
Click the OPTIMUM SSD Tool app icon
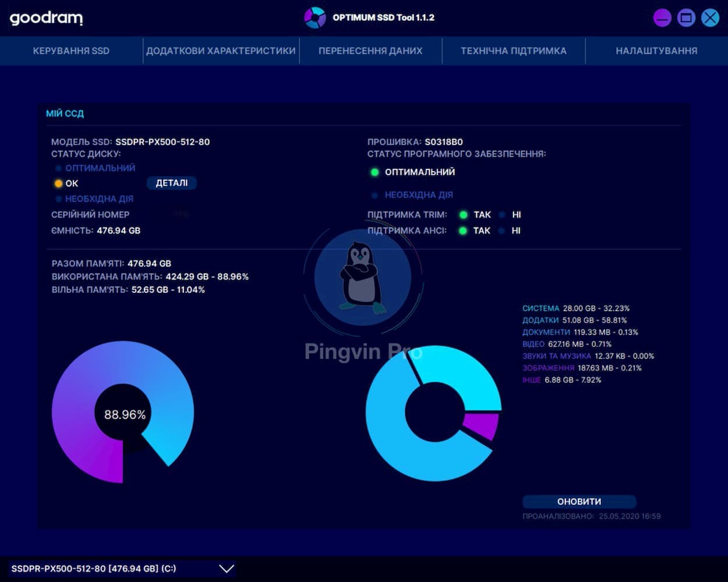315,17
